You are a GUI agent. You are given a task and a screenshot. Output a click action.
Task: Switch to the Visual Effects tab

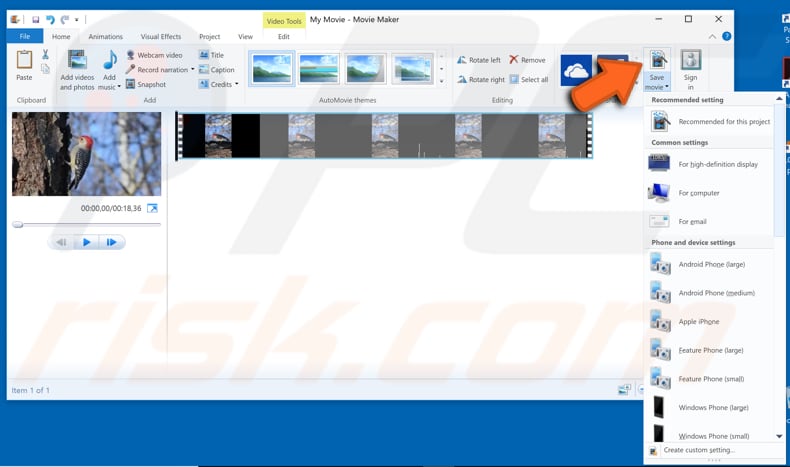point(161,36)
